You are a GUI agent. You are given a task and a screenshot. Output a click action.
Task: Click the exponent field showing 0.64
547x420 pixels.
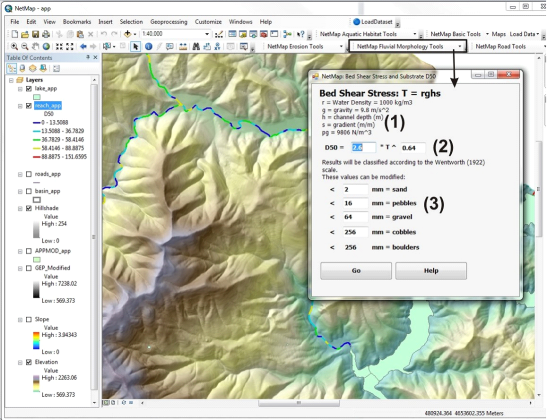pos(413,148)
